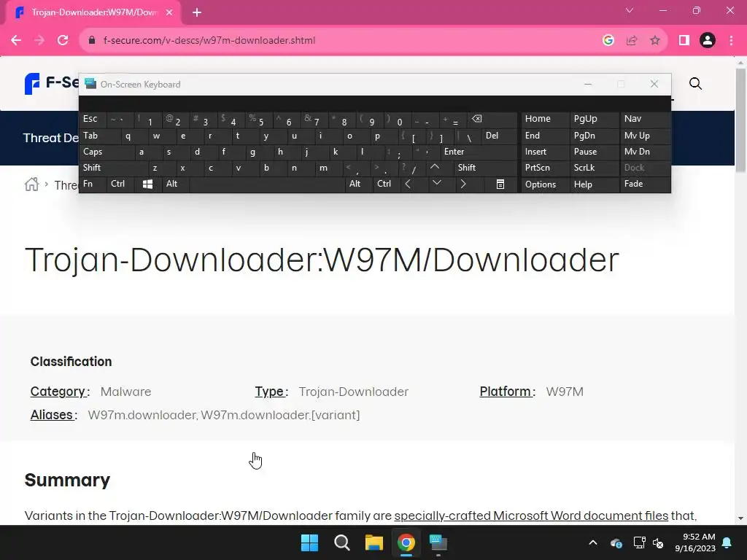Close the Trojan-Downloader tab
This screenshot has width=747, height=560.
(x=169, y=12)
